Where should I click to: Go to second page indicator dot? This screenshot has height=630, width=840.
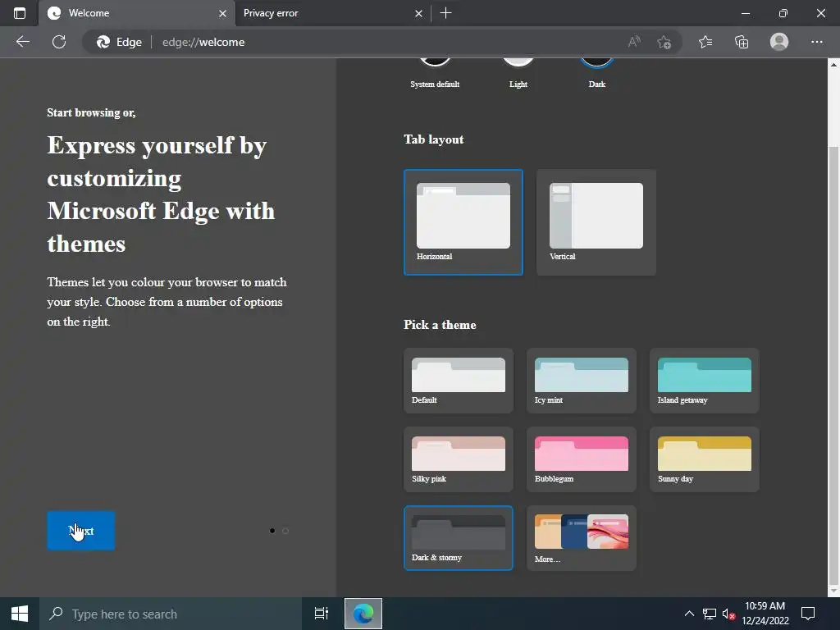[x=285, y=531]
